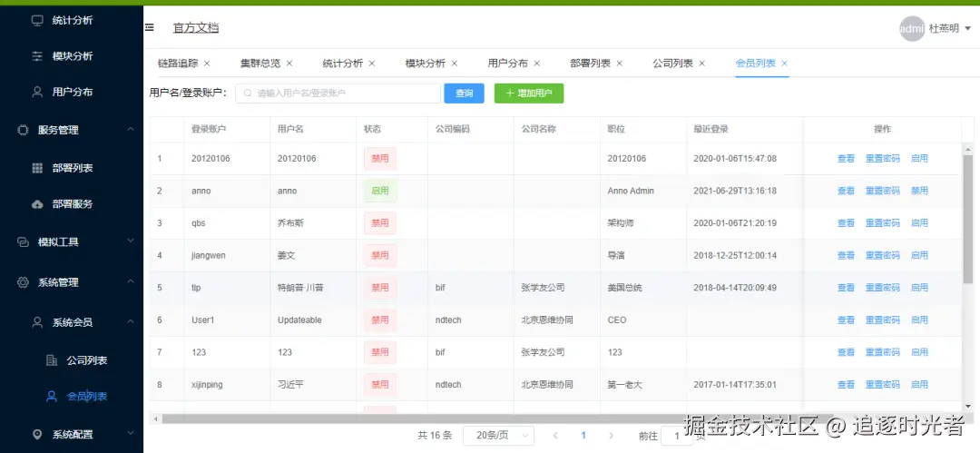Switch to the 集群总览 tab
Image resolution: width=980 pixels, height=453 pixels.
pyautogui.click(x=260, y=64)
